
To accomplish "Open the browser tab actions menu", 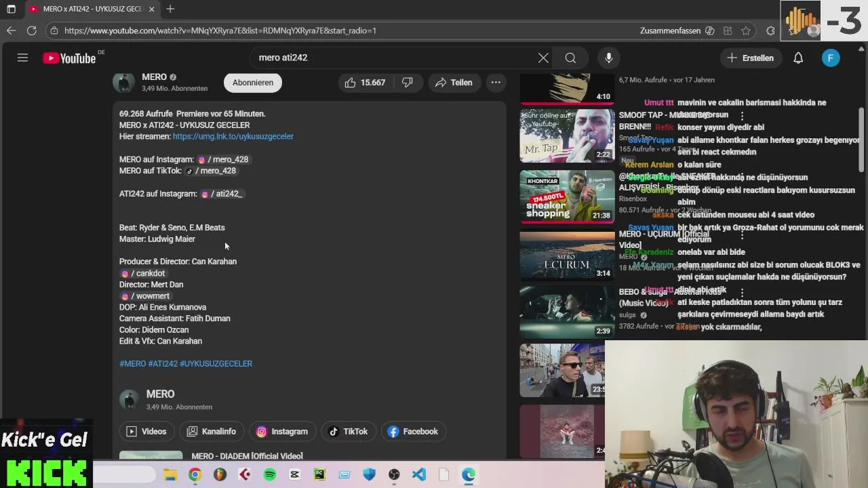I will pyautogui.click(x=11, y=9).
